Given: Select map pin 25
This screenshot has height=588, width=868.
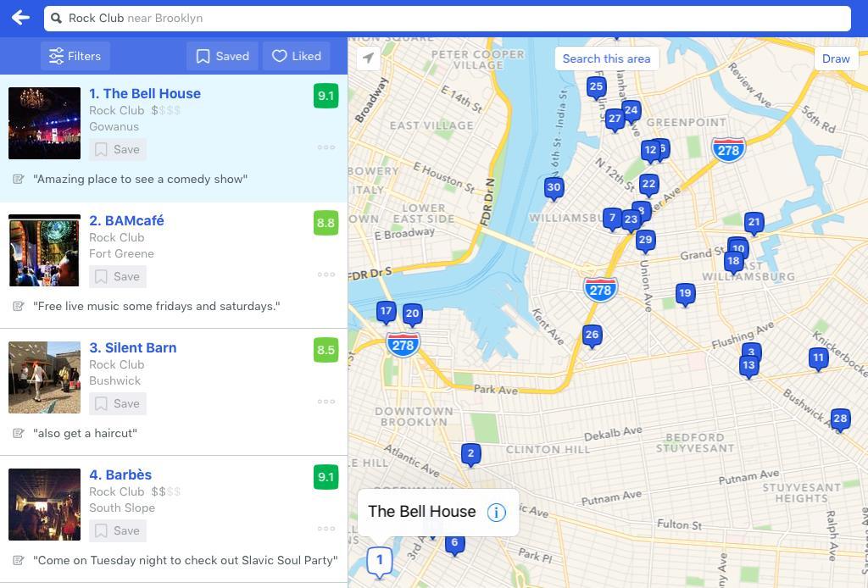Looking at the screenshot, I should [596, 87].
